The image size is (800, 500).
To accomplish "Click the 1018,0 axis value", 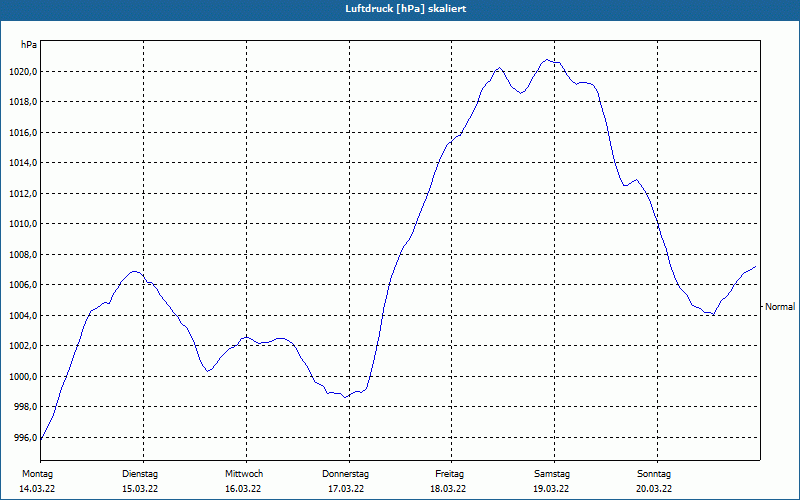I will pos(23,102).
